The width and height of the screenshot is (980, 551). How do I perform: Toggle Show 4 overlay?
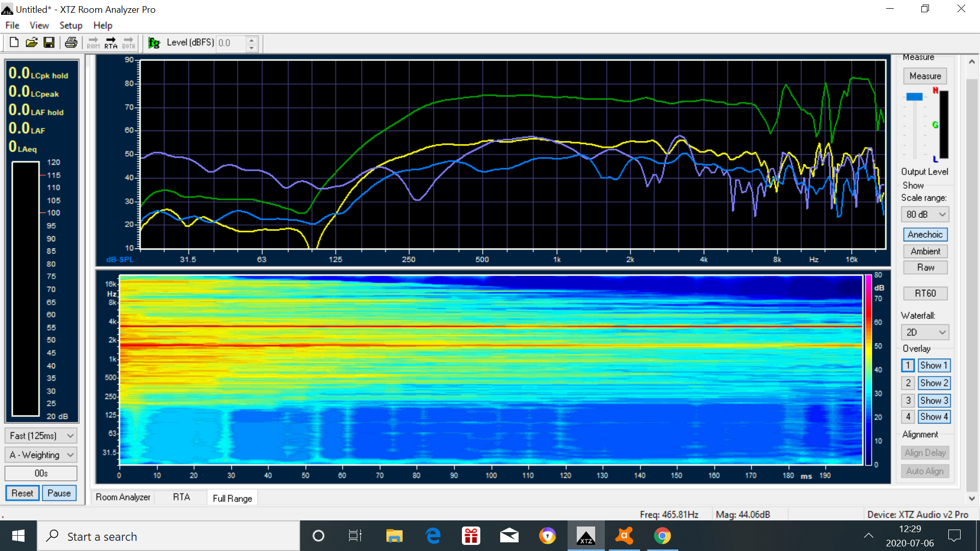pos(934,417)
